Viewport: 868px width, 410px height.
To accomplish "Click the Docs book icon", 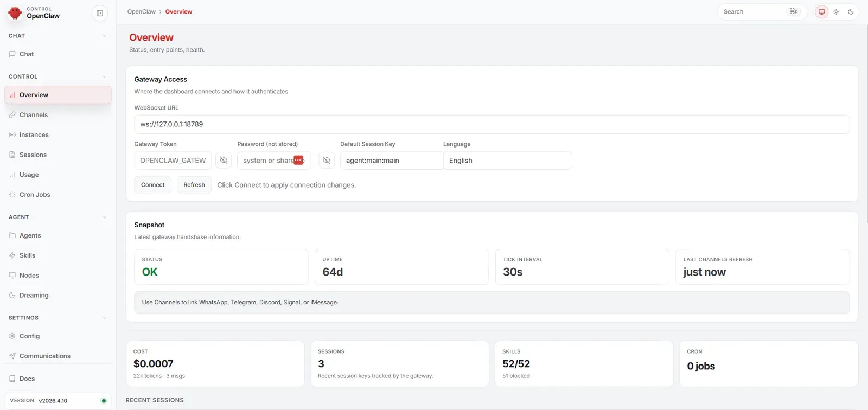I will point(12,379).
